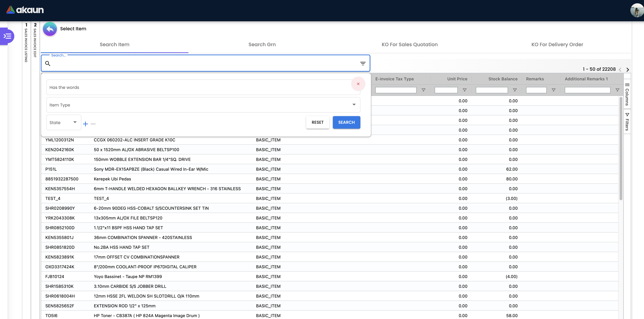Image resolution: width=644 pixels, height=319 pixels.
Task: Sort by Remarks column header
Action: tap(535, 79)
